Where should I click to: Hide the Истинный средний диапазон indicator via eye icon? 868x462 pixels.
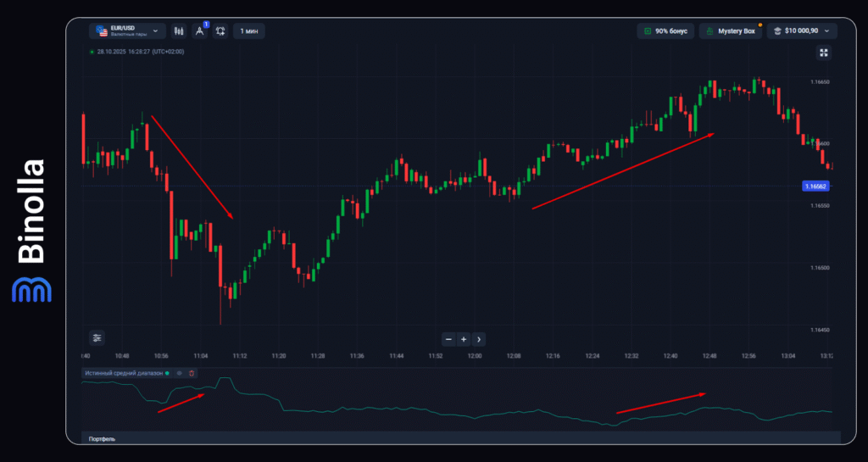(x=180, y=373)
